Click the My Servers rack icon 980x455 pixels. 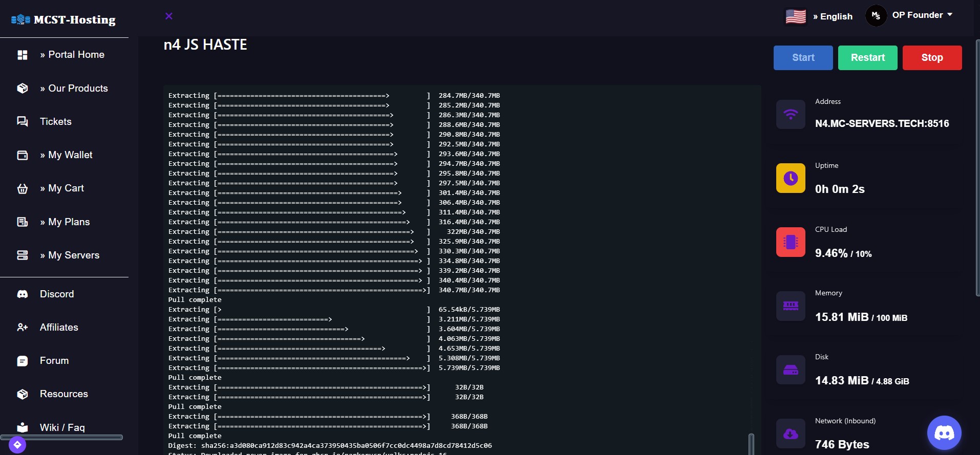click(23, 255)
